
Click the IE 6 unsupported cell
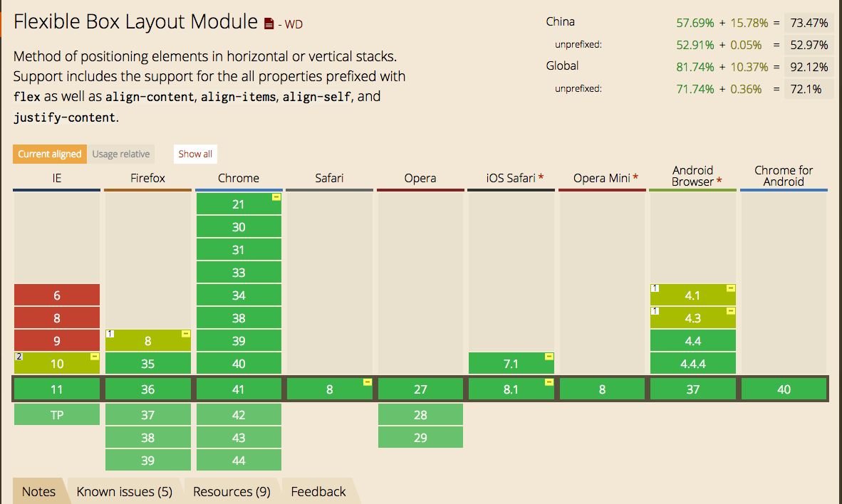click(57, 295)
